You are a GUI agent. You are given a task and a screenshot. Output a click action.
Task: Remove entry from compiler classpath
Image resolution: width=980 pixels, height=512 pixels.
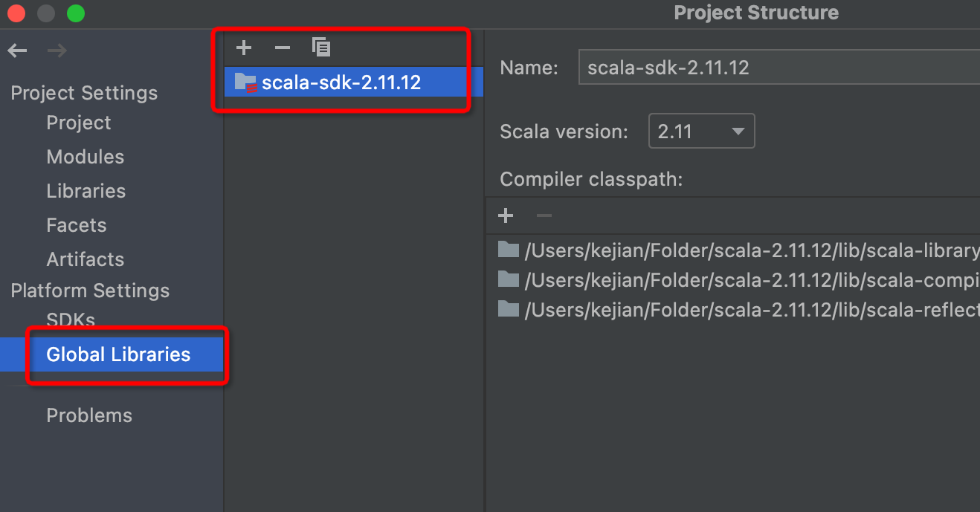(544, 216)
